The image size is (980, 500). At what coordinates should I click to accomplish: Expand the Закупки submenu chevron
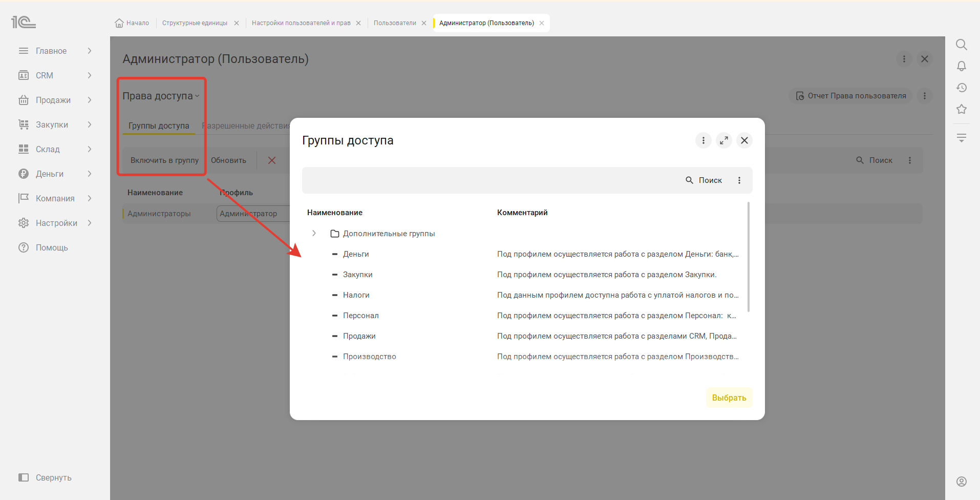click(x=90, y=124)
